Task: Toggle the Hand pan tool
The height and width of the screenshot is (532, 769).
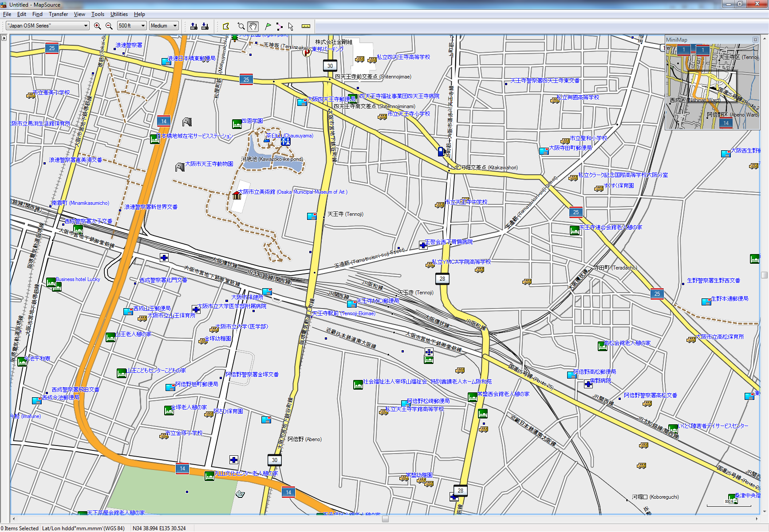Action: 253,26
